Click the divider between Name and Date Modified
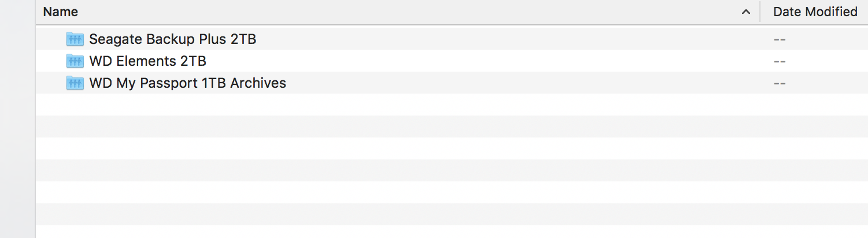The image size is (868, 238). coord(760,12)
